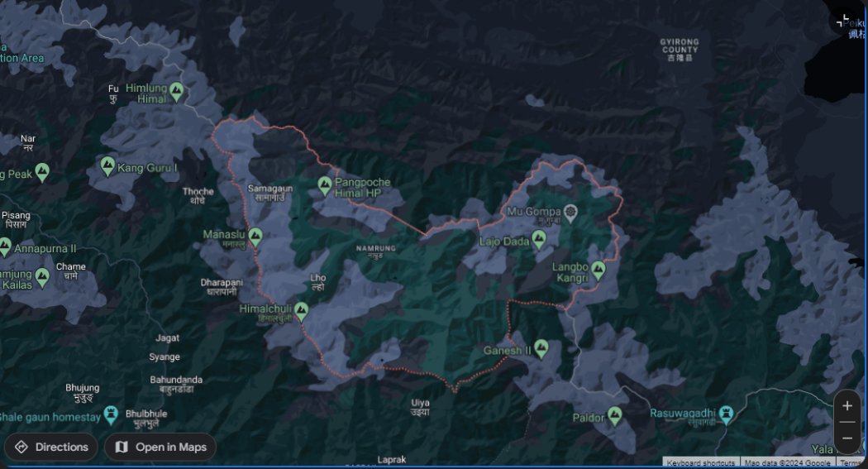Zoom in with the plus button
868x469 pixels.
[x=847, y=406]
